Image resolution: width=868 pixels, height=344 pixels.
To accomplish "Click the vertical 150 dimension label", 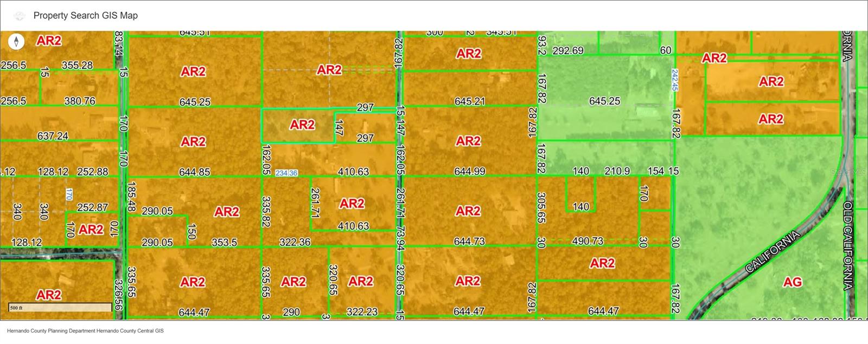I will [192, 231].
